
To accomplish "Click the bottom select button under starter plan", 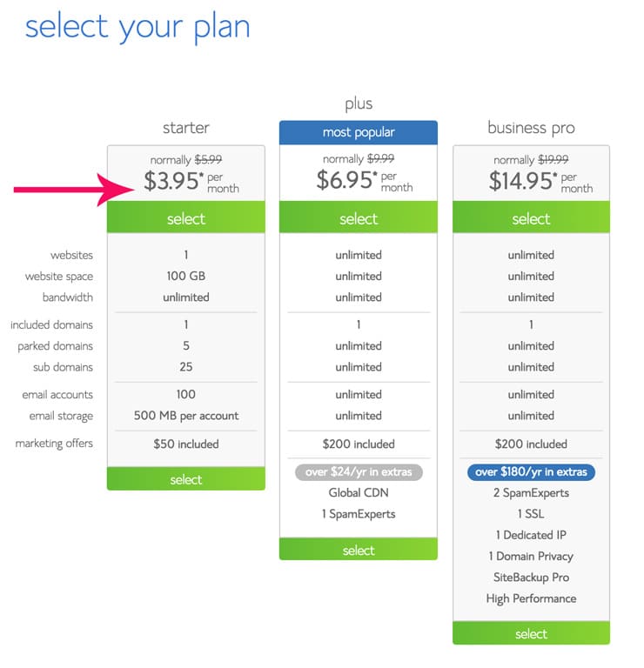I will (186, 479).
